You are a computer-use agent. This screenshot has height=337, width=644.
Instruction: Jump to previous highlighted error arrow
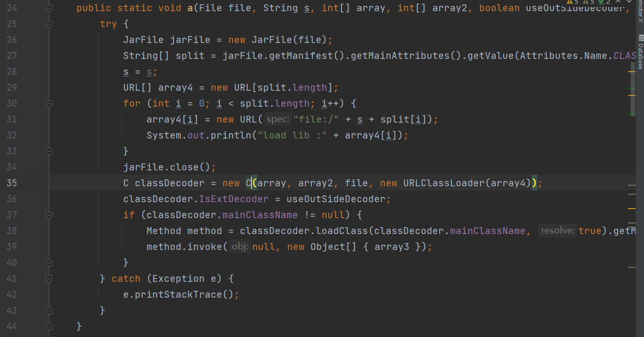click(x=618, y=2)
